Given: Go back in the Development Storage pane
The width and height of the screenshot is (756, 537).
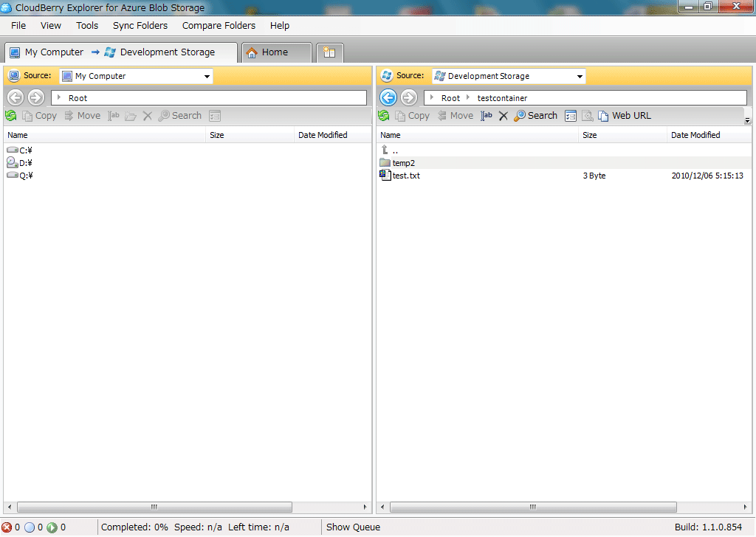Looking at the screenshot, I should (388, 98).
